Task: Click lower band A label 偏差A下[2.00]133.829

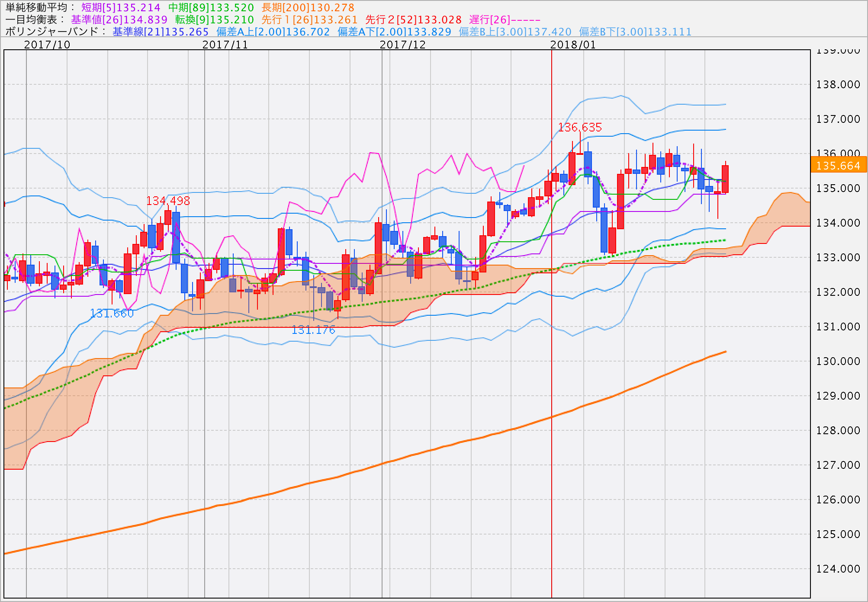Action: click(394, 32)
